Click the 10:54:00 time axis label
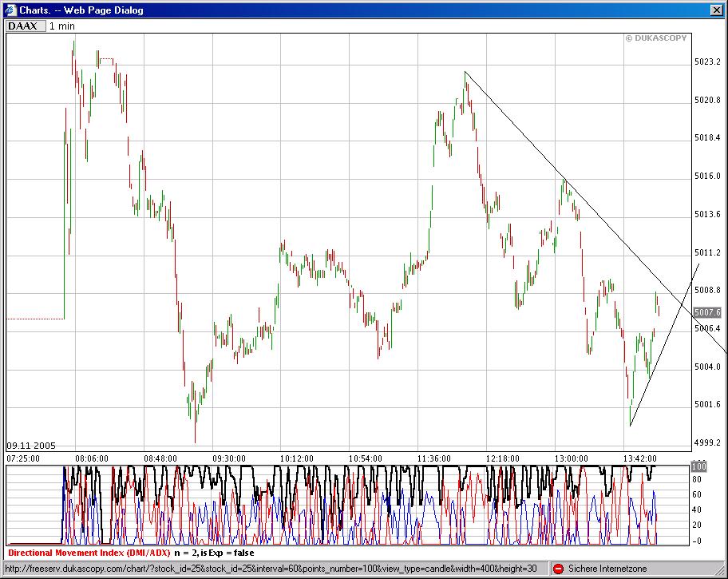Viewport: 728px width, 579px height. tap(366, 458)
